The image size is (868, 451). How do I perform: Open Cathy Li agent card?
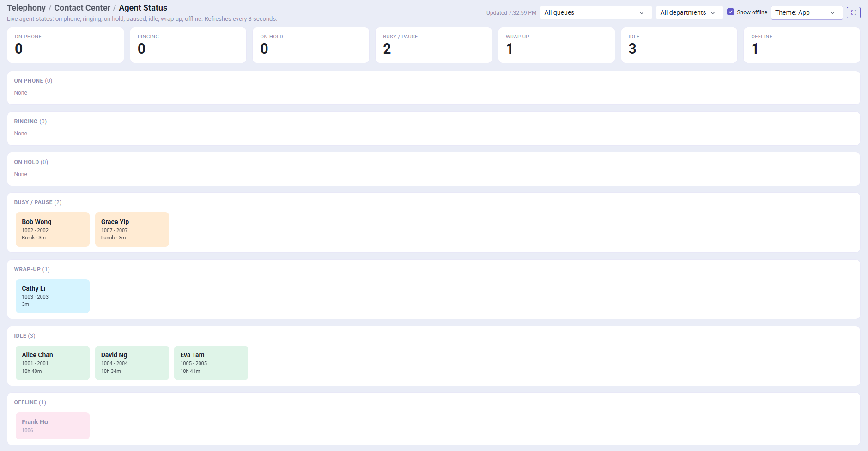[53, 296]
